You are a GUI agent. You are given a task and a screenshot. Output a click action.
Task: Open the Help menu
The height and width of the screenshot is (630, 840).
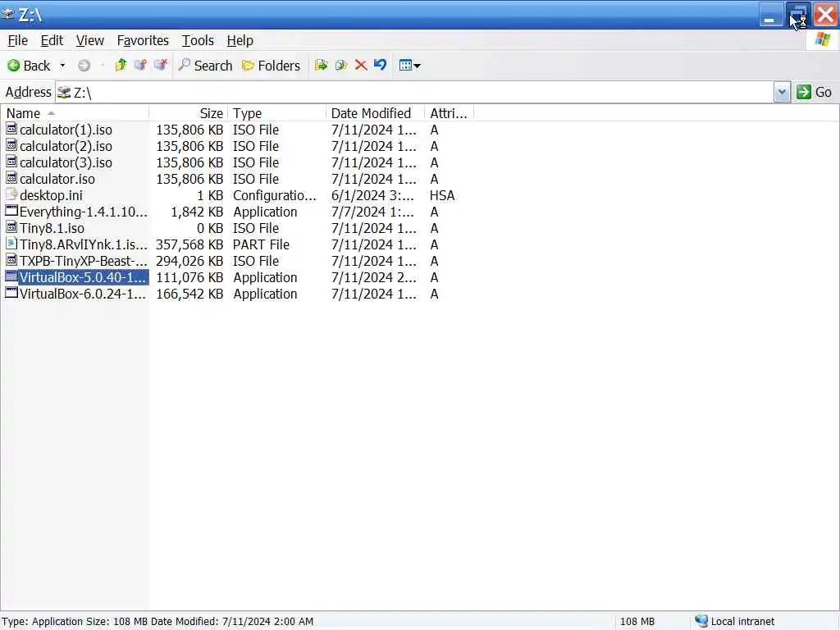pos(240,41)
